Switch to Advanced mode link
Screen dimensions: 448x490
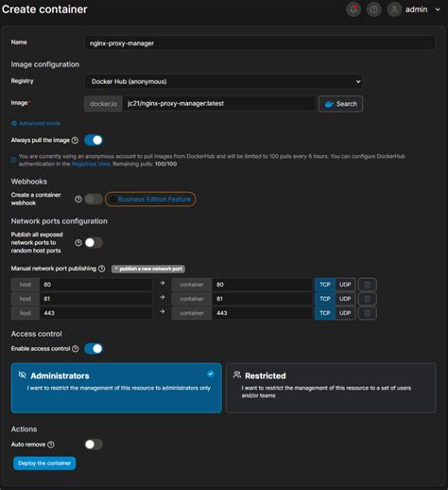point(36,123)
